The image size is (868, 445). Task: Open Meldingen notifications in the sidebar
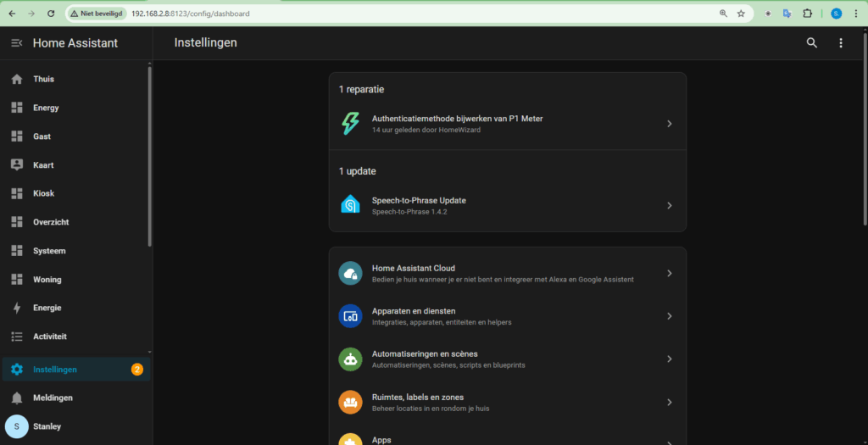tap(53, 398)
